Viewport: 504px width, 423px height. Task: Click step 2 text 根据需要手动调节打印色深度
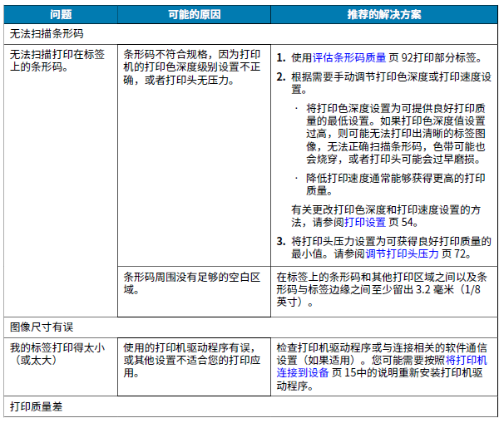(391, 83)
